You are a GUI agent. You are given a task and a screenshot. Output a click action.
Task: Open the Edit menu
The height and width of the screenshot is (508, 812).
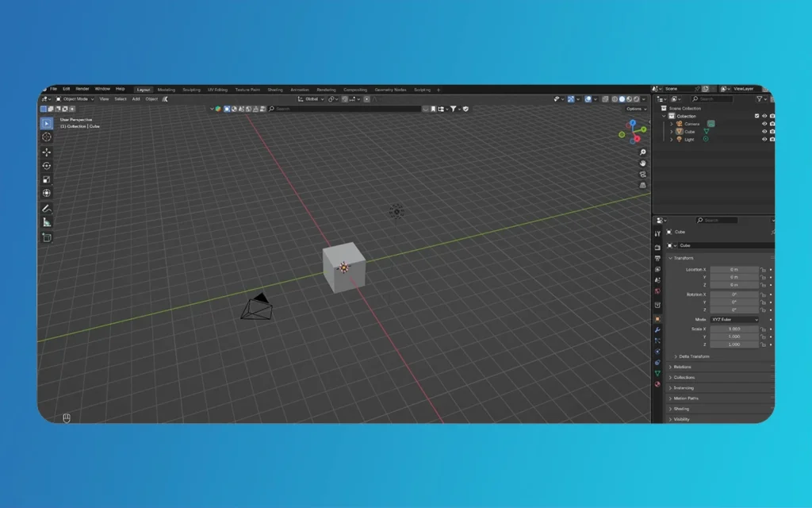pyautogui.click(x=67, y=89)
